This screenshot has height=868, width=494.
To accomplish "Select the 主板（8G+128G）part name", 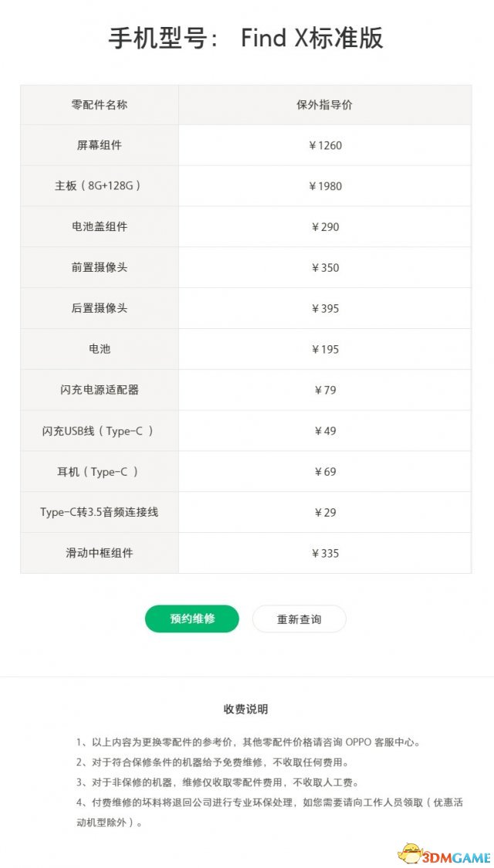I will (99, 186).
